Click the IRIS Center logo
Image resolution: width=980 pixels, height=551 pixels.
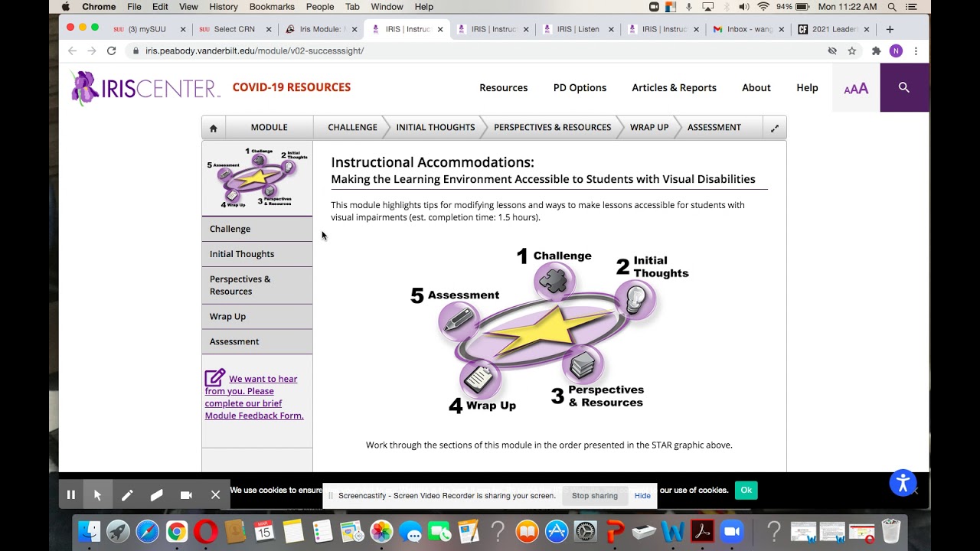[x=145, y=87]
